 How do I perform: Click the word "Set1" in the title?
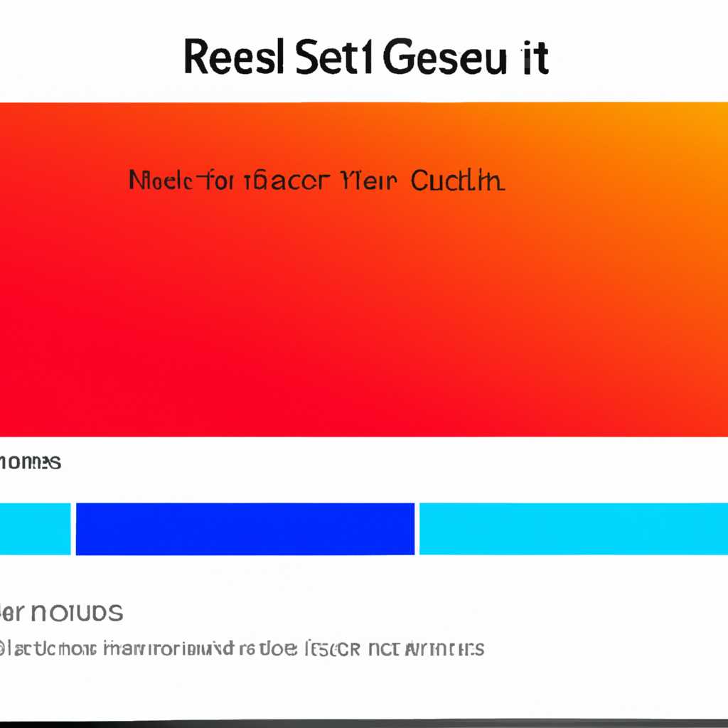click(x=333, y=57)
